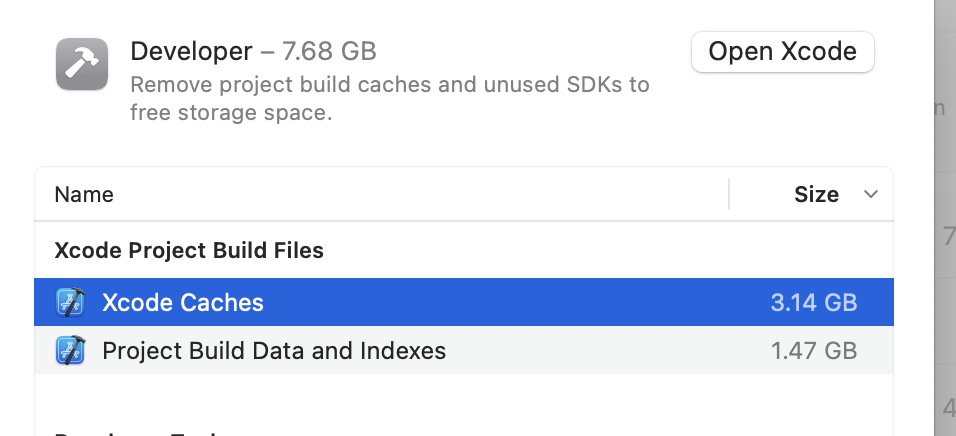Toggle sort order chevron in Size column
Screen dimensions: 956x436
click(x=870, y=194)
